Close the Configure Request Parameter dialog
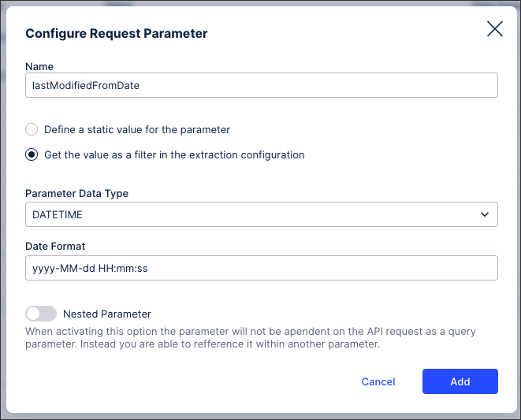Screen dimensions: 521x420 [x=494, y=29]
